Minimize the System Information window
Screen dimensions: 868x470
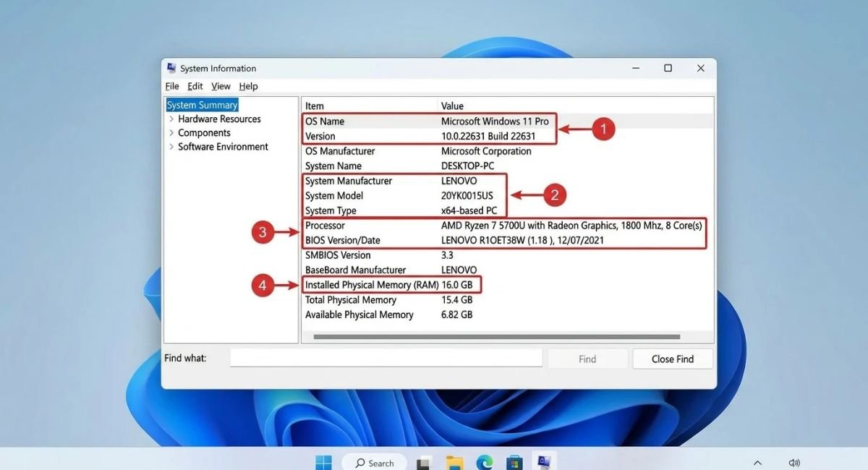[634, 68]
